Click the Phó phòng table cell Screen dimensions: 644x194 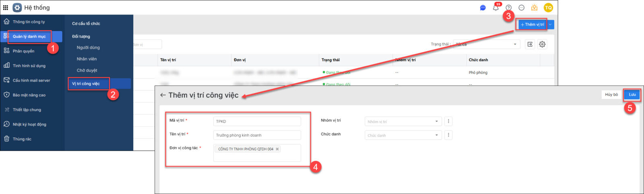[478, 73]
